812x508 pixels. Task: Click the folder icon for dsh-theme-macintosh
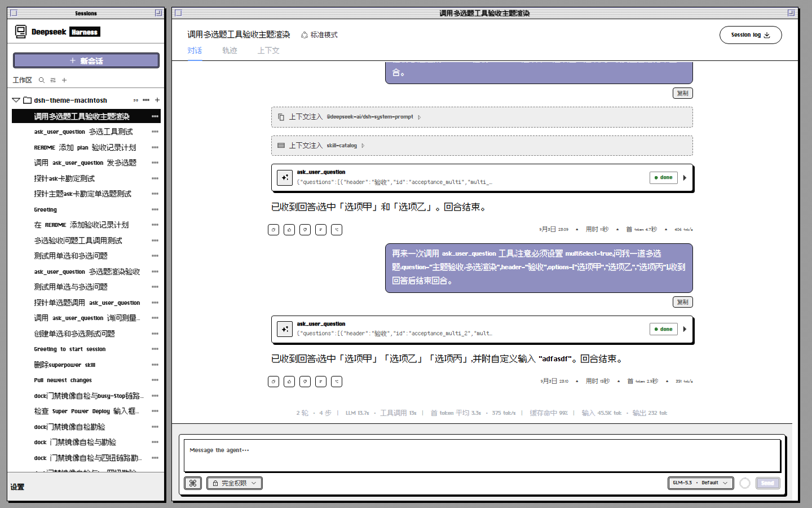click(27, 100)
